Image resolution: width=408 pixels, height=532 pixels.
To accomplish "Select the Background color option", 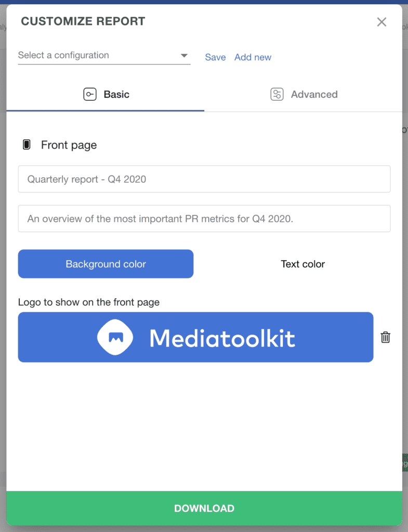I will 106,264.
